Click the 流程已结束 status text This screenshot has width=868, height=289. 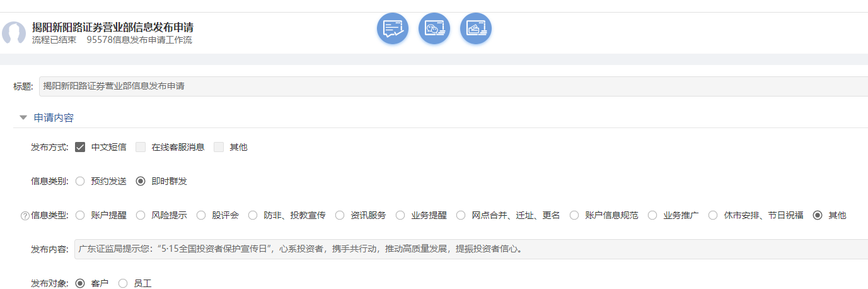pos(54,40)
